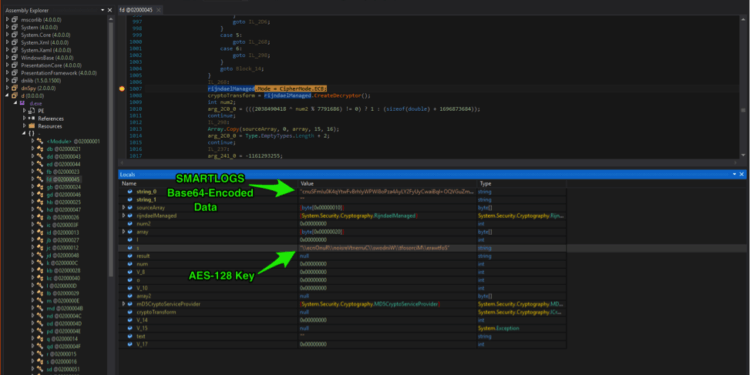Open Locals panel options dropdown
The image size is (750, 375).
point(735,175)
